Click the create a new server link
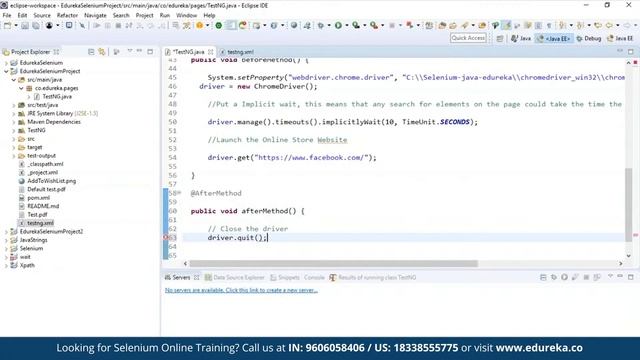This screenshot has width=640, height=360. pyautogui.click(x=241, y=290)
